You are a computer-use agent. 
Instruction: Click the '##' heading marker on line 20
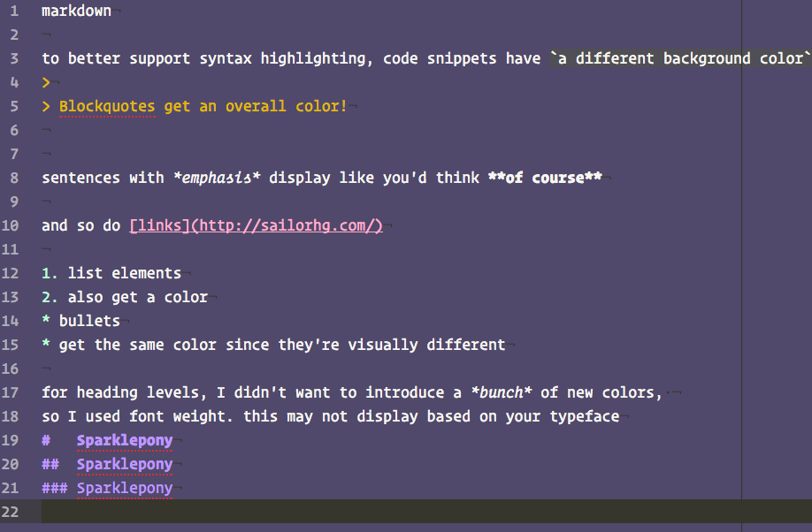(50, 464)
